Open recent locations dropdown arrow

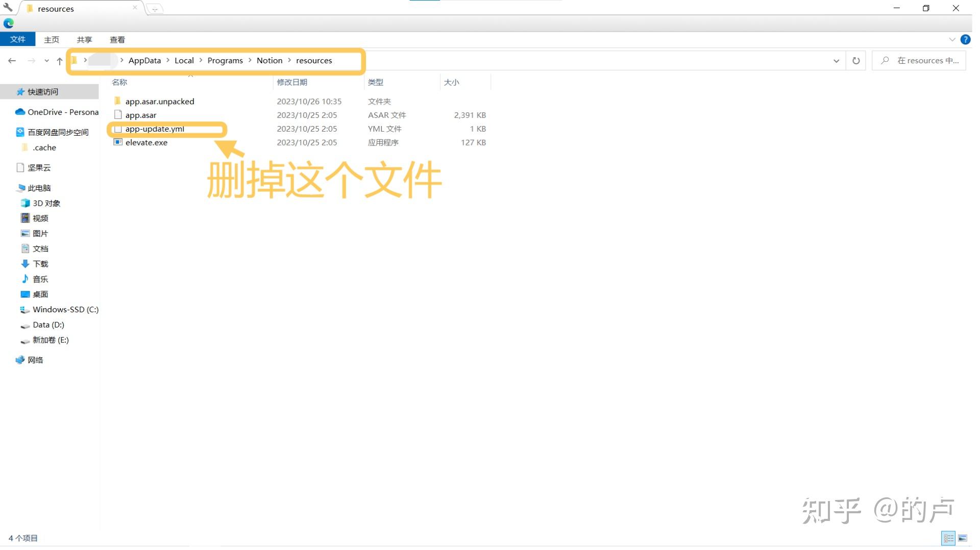point(46,61)
